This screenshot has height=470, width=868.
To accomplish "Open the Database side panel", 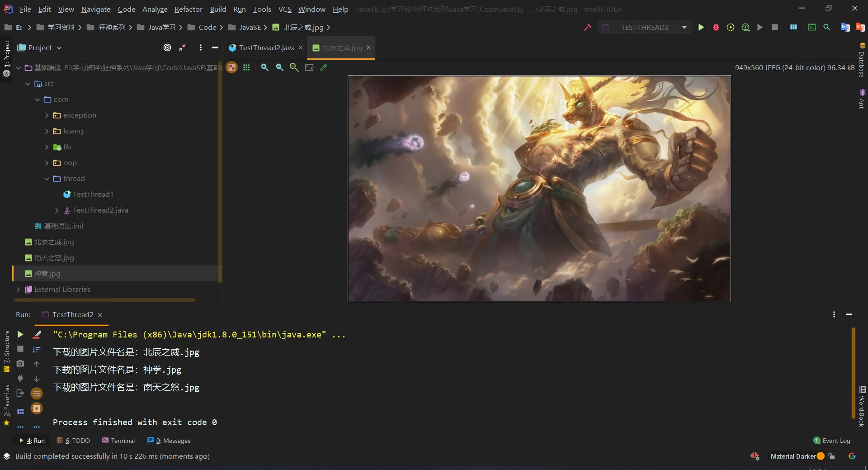I will tap(862, 60).
